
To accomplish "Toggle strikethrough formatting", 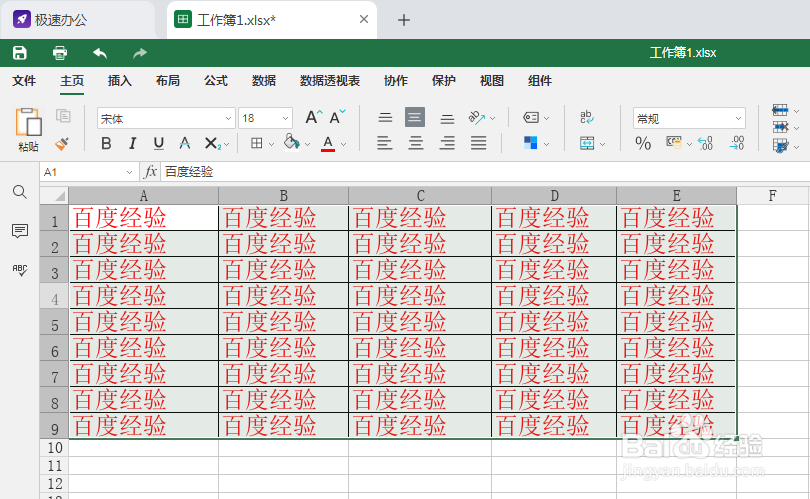I will click(x=184, y=143).
